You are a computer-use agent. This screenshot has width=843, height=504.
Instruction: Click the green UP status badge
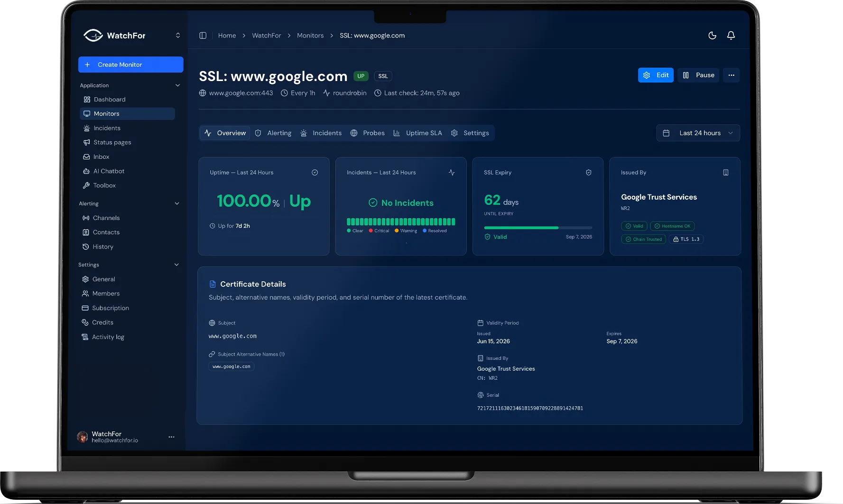tap(361, 76)
